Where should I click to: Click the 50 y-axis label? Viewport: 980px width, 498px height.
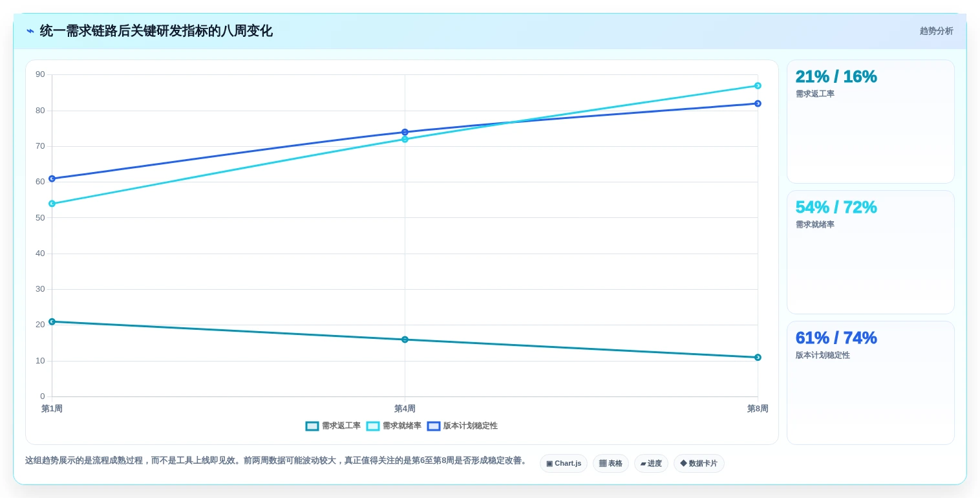click(40, 218)
